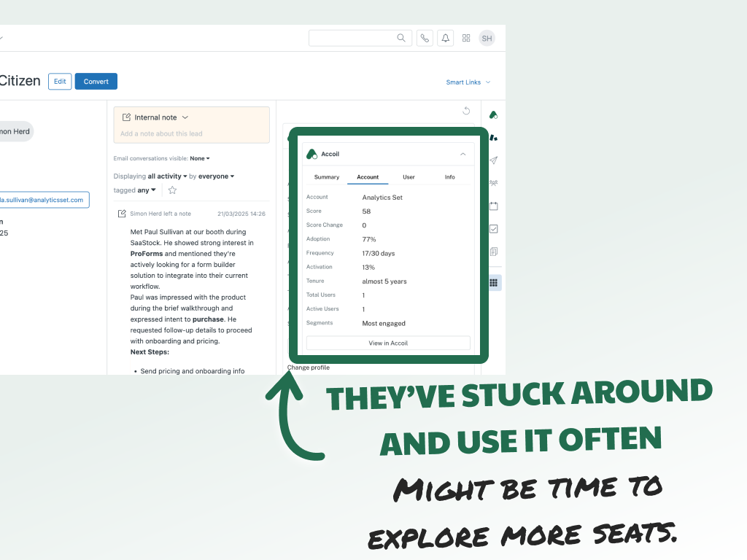
Task: Click the Convert button
Action: pos(96,82)
